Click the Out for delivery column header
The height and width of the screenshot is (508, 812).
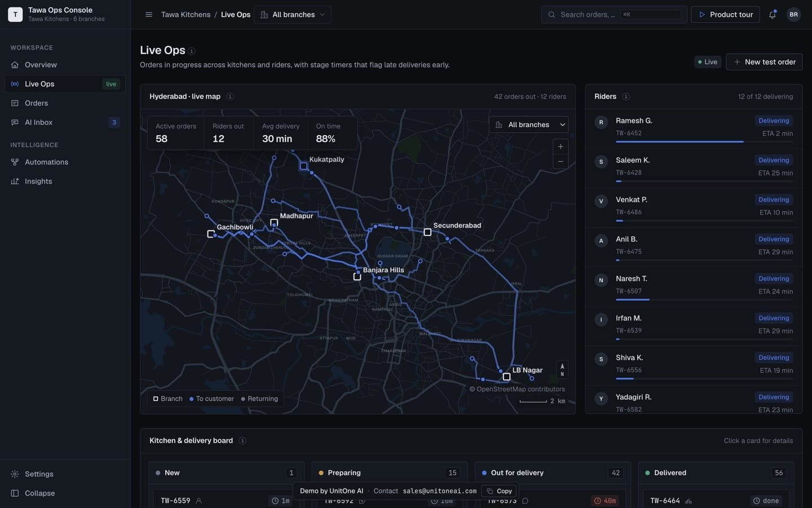pos(553,473)
